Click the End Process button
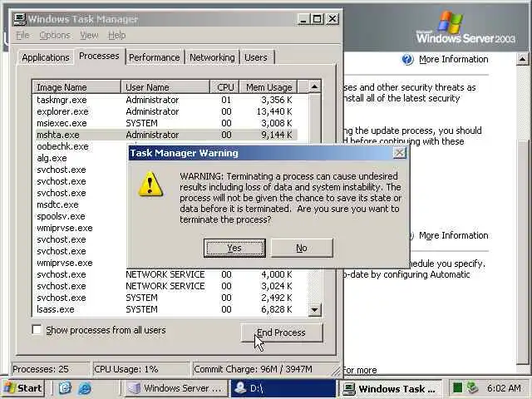This screenshot has height=399, width=532. coord(282,332)
